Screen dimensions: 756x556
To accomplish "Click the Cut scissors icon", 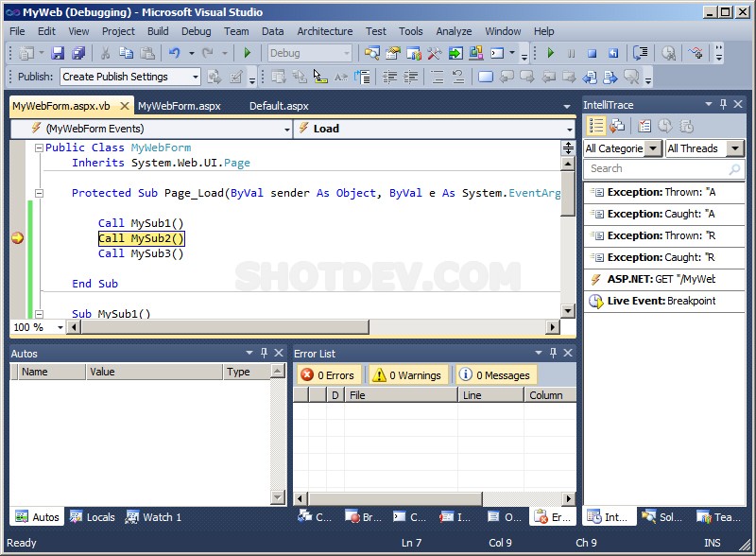I will 105,54.
